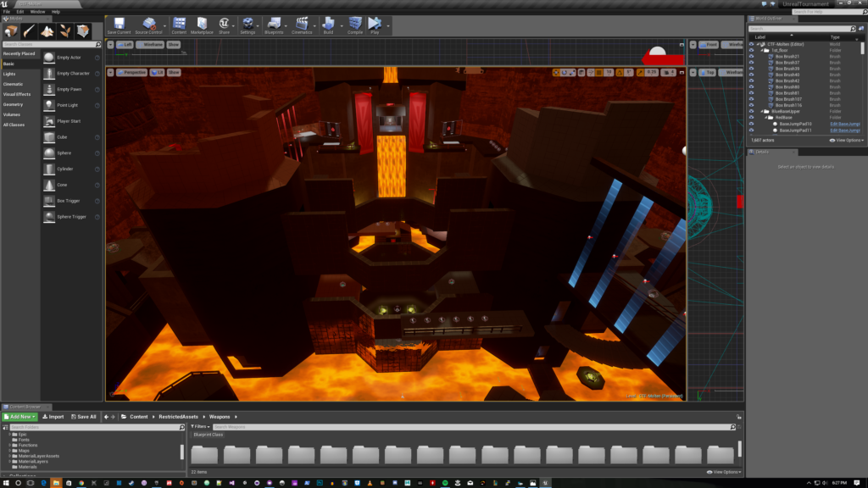868x488 pixels.
Task: Open the Add New dropdown
Action: point(19,417)
